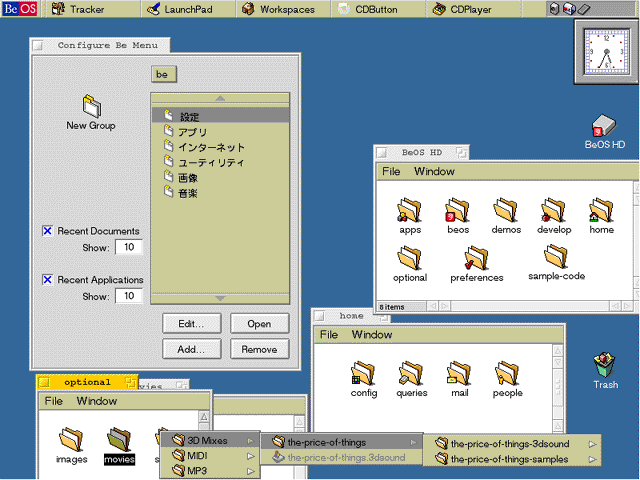
Task: Open the File menu in the home window
Action: pyautogui.click(x=329, y=335)
